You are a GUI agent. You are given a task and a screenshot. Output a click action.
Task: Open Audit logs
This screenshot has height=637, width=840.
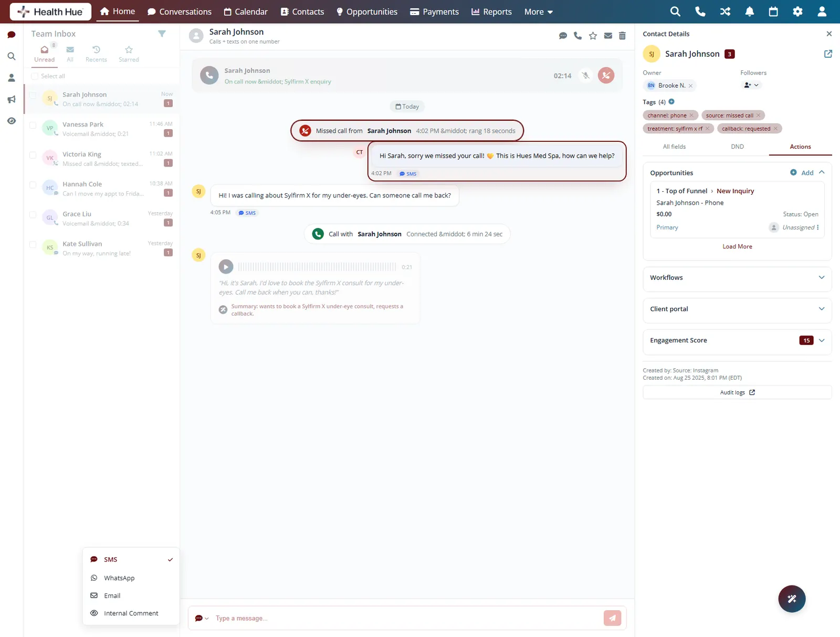[737, 392]
